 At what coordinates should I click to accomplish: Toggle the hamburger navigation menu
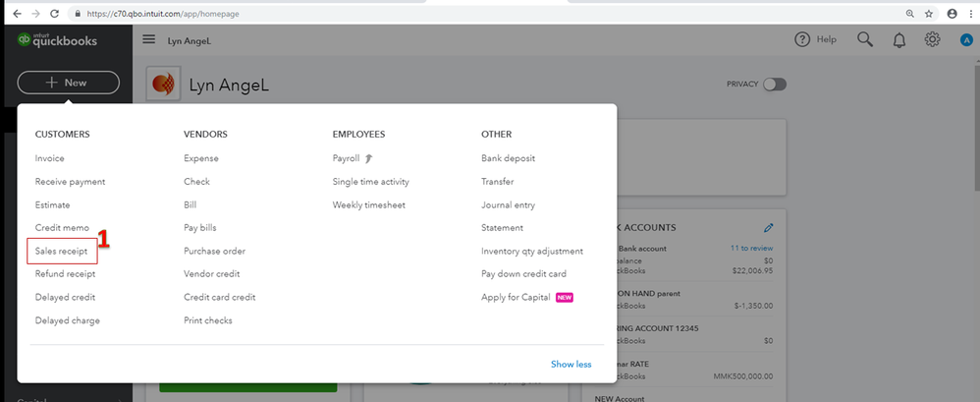pyautogui.click(x=148, y=40)
